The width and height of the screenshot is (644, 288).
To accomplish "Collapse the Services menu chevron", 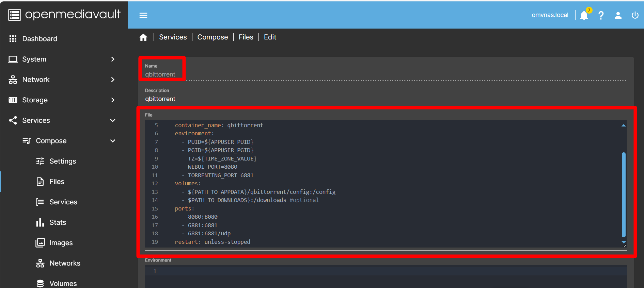I will 113,120.
